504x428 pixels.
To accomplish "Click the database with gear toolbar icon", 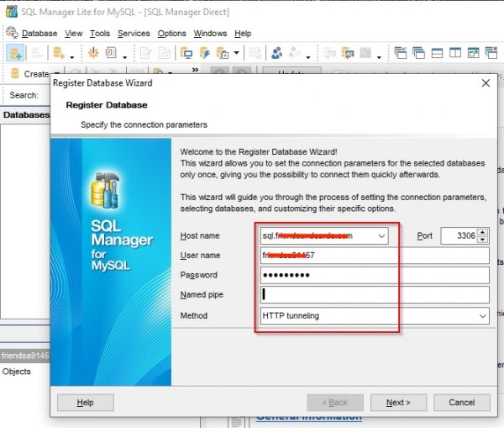I will (59, 53).
